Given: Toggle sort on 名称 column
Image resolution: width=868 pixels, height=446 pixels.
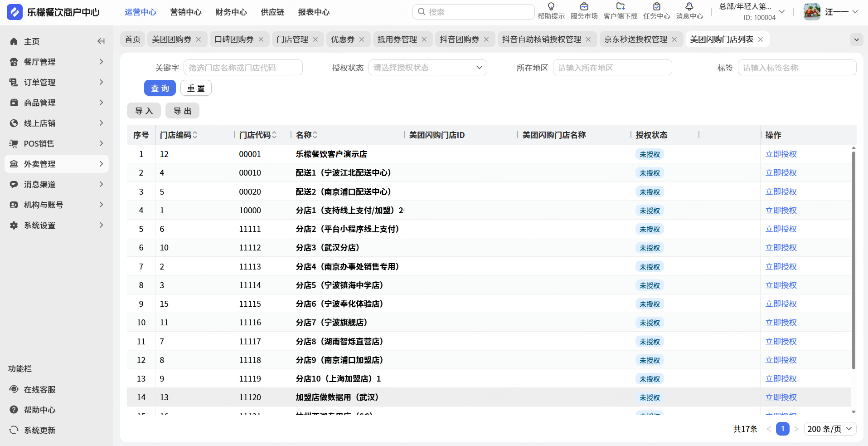Looking at the screenshot, I should click(315, 135).
